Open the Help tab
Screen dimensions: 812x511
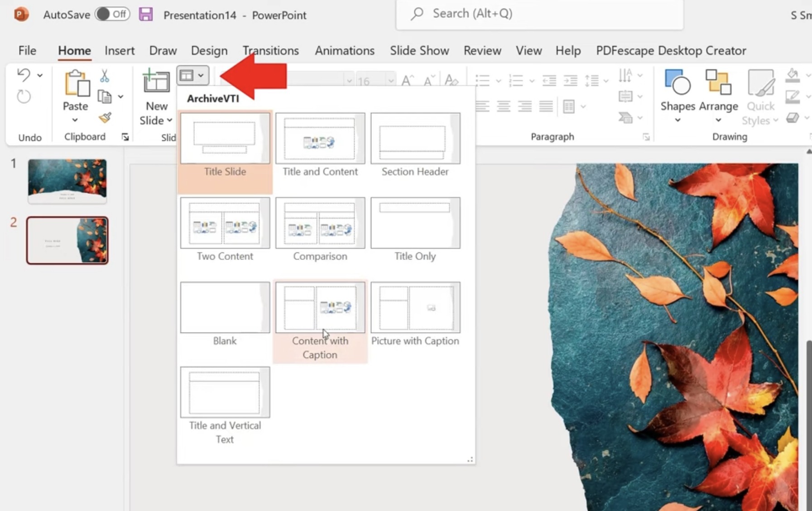(568, 50)
